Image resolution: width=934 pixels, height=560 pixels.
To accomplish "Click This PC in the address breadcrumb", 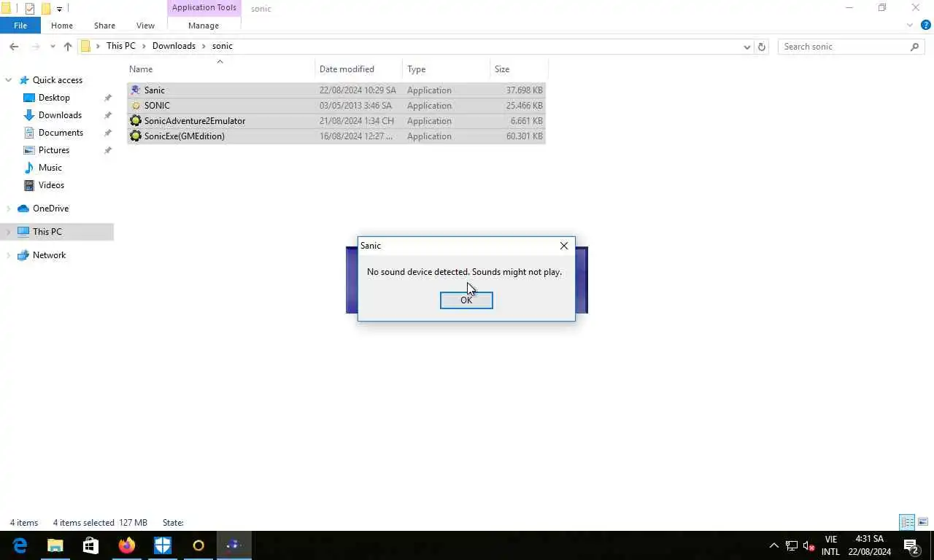I will 120,46.
